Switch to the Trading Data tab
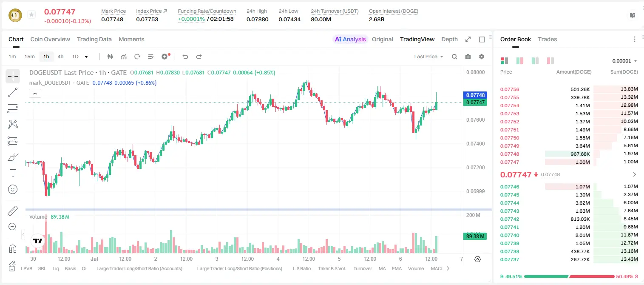Viewport: 644px width, 285px height. coord(94,39)
